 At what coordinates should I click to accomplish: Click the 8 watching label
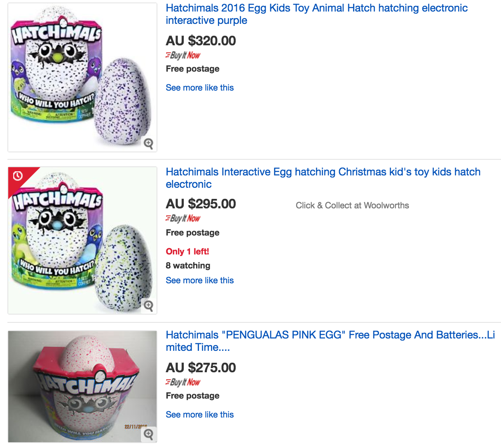coord(188,266)
